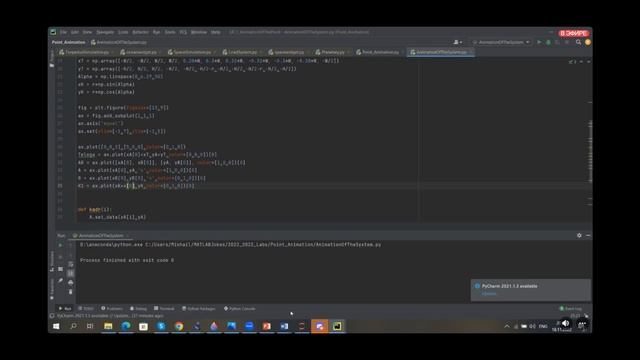The width and height of the screenshot is (640, 360).
Task: Open Google Chrome from the taskbar
Action: tap(179, 326)
